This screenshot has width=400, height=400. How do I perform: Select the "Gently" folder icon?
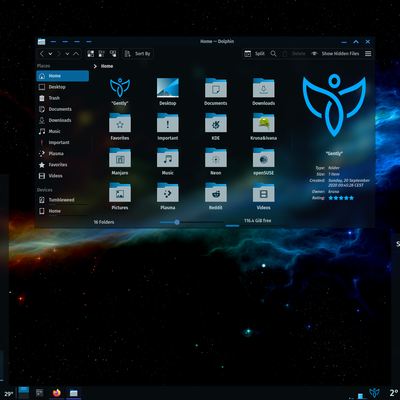click(120, 88)
